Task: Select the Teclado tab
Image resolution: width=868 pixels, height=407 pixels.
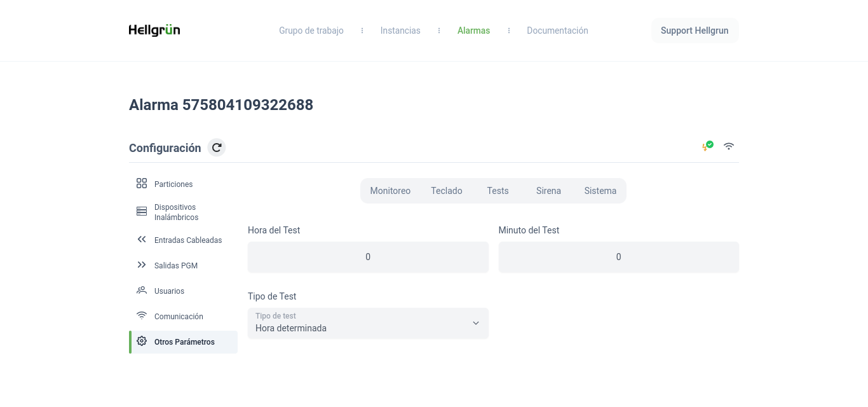Action: [x=447, y=191]
